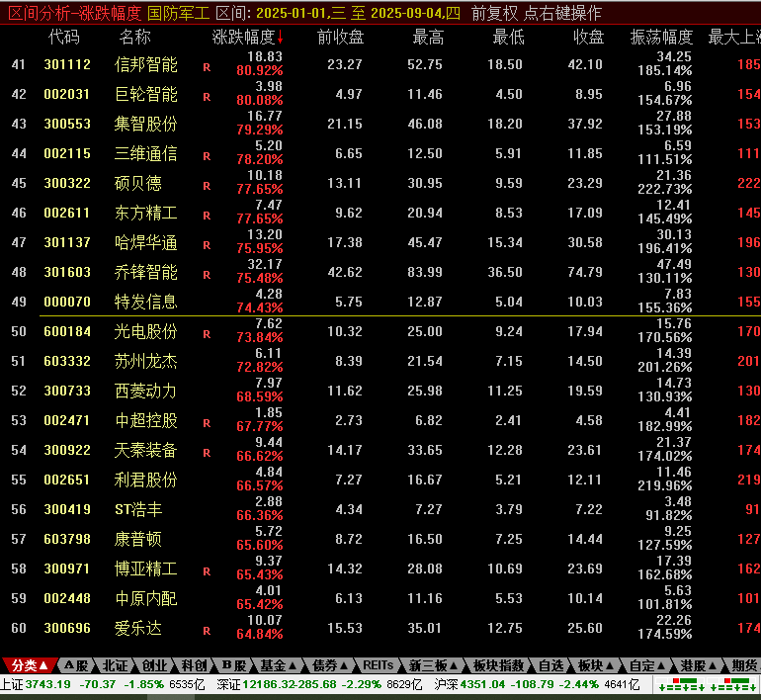Click 硕贝德 gain value 77.65%
Viewport: 761px width, 700px height.
(260, 189)
